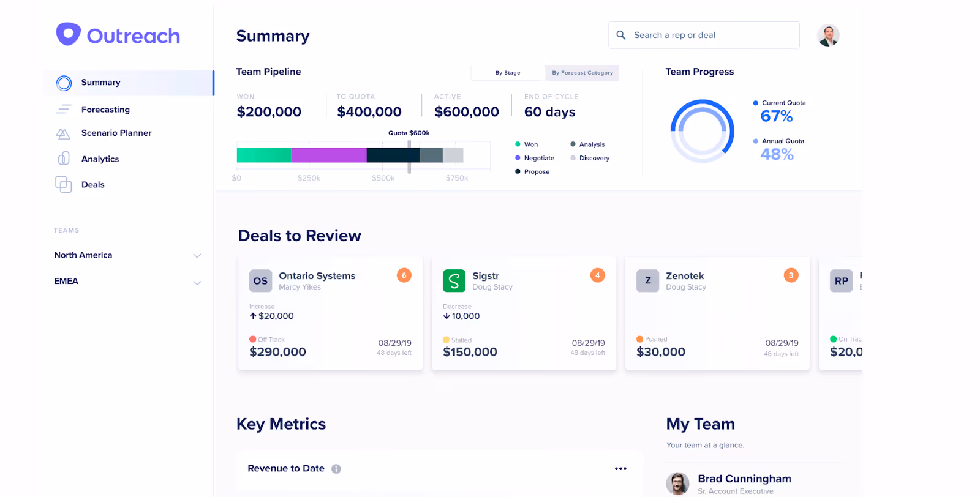Click the $30,000 deal amount
980x497 pixels.
[661, 352]
